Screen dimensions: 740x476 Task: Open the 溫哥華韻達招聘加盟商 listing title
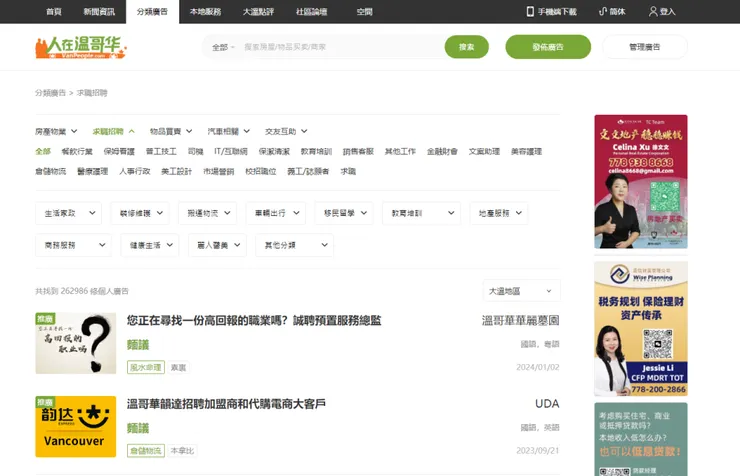coord(226,404)
